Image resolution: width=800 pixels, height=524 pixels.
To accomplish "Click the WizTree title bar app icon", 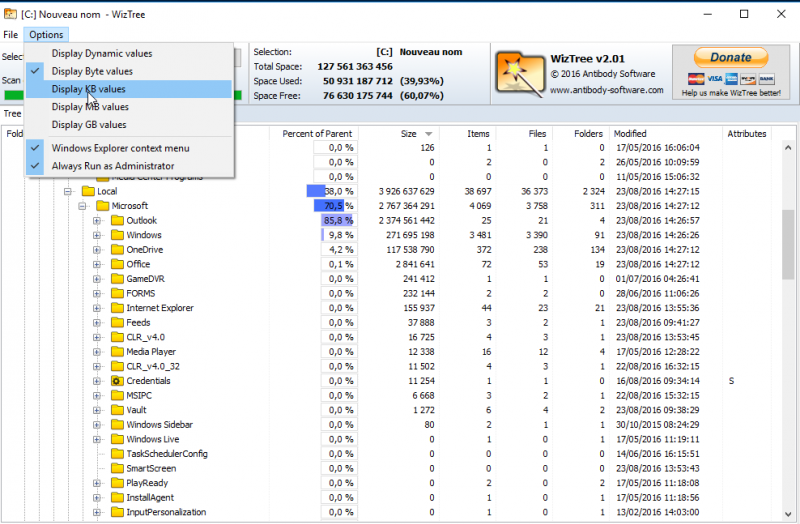I will click(x=10, y=14).
